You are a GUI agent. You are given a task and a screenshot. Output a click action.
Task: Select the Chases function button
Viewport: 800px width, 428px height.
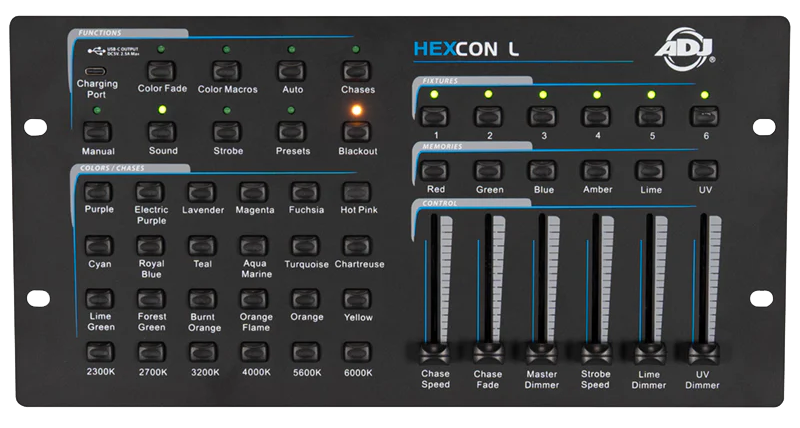(x=356, y=72)
